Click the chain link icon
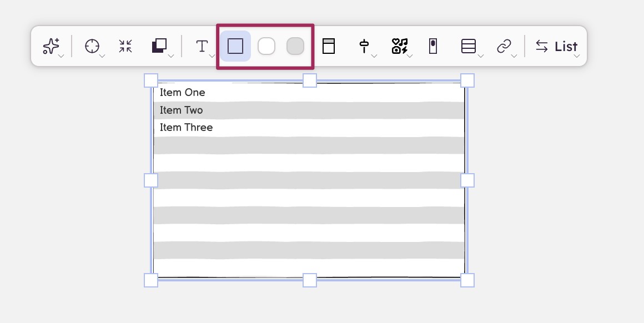Viewport: 644px width, 323px height. (x=504, y=46)
